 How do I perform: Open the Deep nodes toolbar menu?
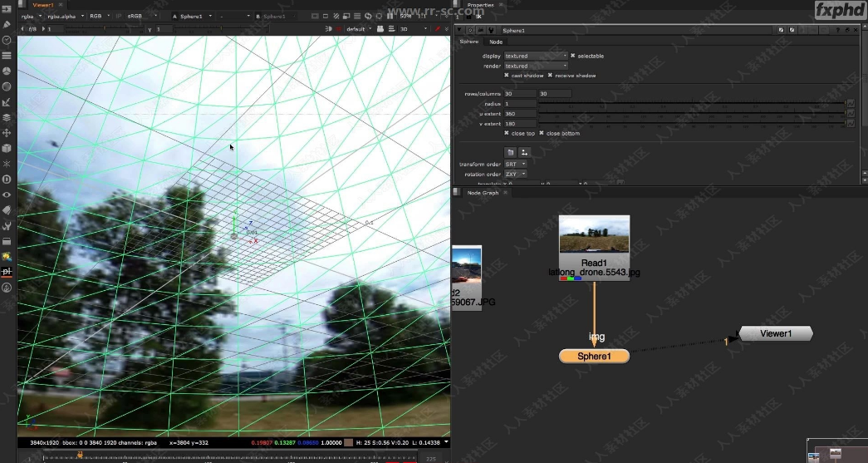[x=7, y=180]
